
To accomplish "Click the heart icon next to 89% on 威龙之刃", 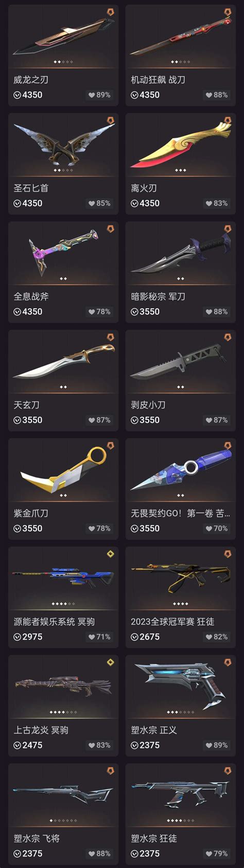I will tap(92, 95).
